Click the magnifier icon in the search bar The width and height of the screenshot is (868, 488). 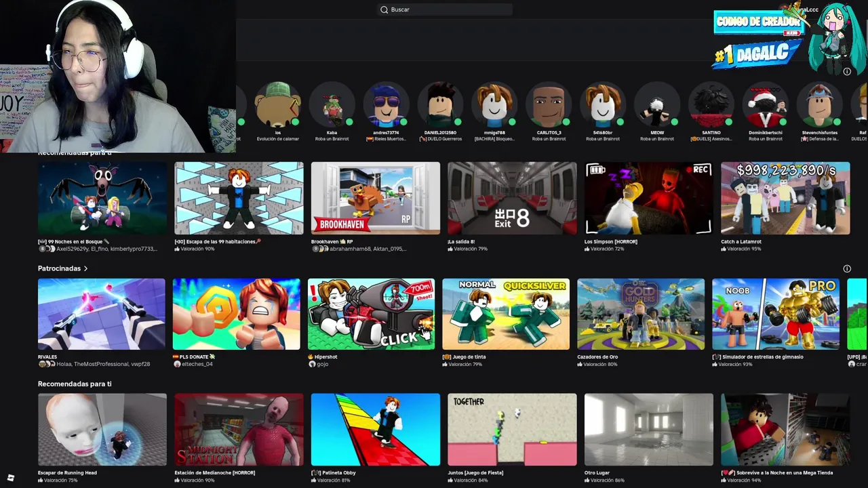[x=384, y=9]
